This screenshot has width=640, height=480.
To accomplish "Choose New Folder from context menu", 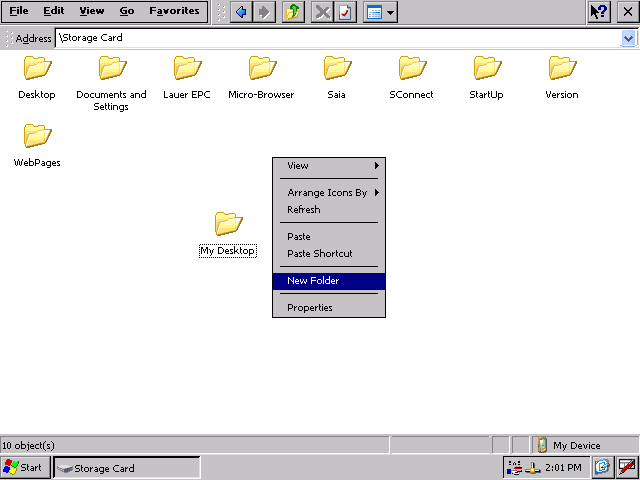I will click(x=329, y=281).
